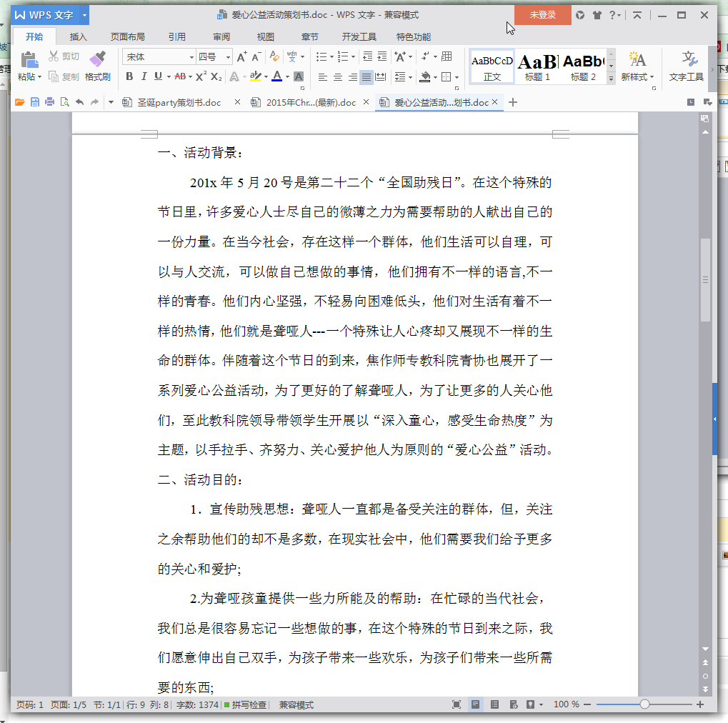Undo last action with arrow icon

(80, 102)
